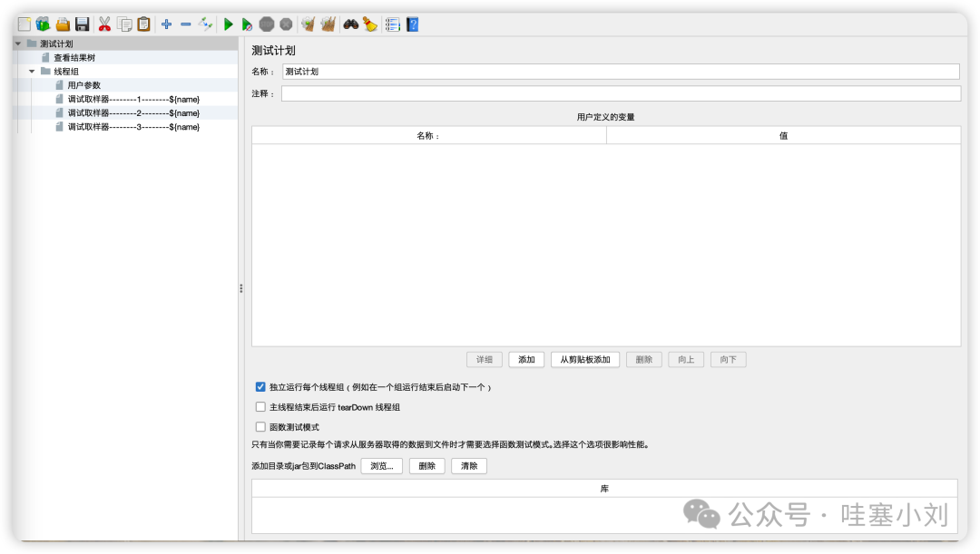980x554 pixels.
Task: Click 删除 button next to 浏览
Action: [x=426, y=466]
